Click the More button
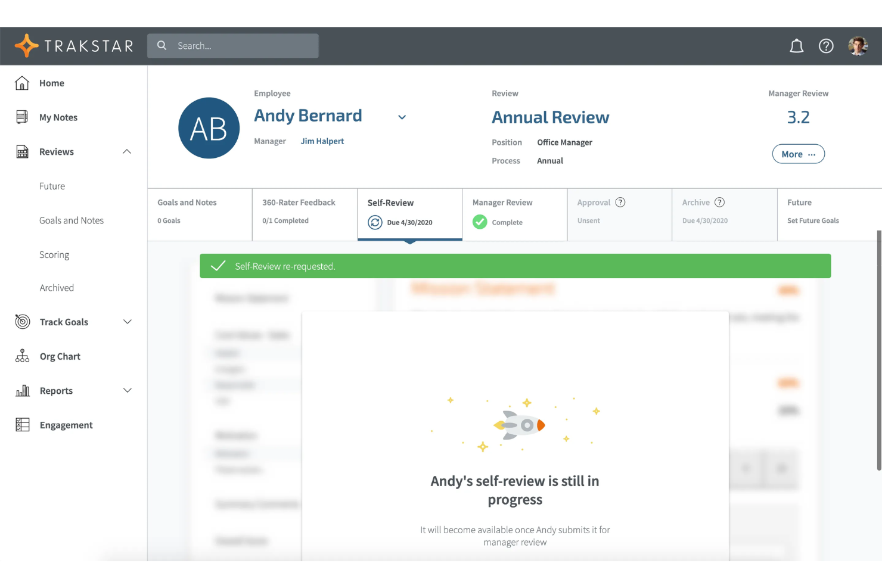Viewport: 882px width, 588px height. tap(798, 154)
